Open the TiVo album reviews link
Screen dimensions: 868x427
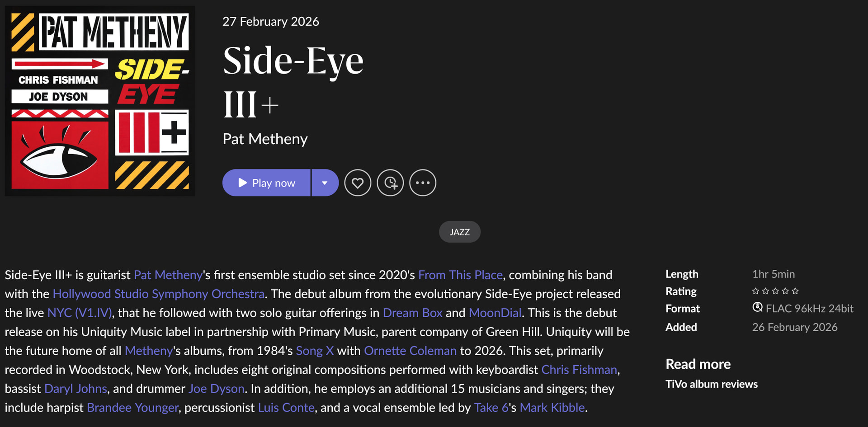(711, 384)
